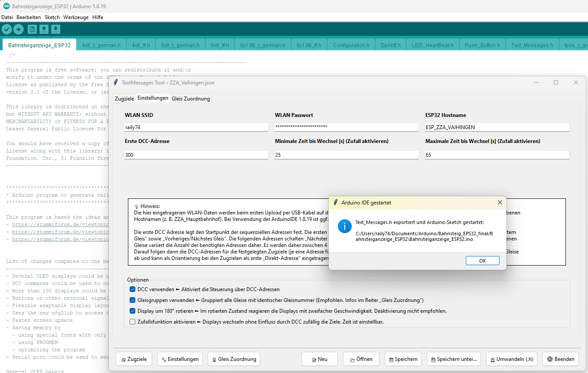Click the Open sketch up-arrow icon
This screenshot has height=373, width=588.
44,29
